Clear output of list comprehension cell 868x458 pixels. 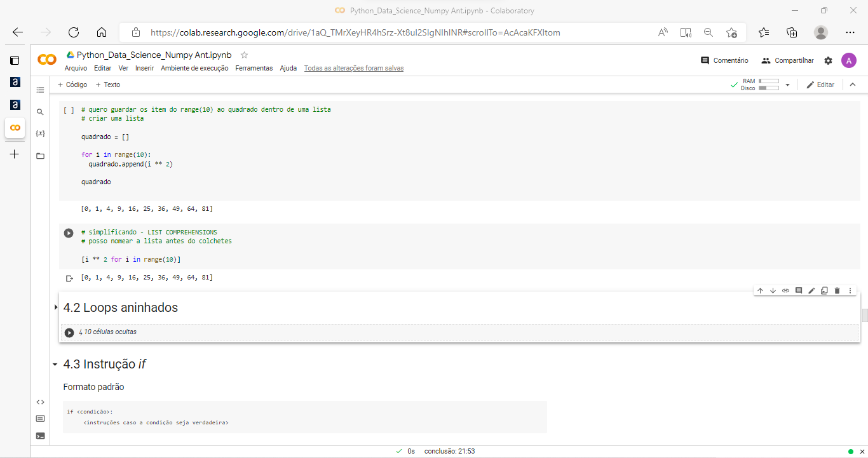click(69, 278)
